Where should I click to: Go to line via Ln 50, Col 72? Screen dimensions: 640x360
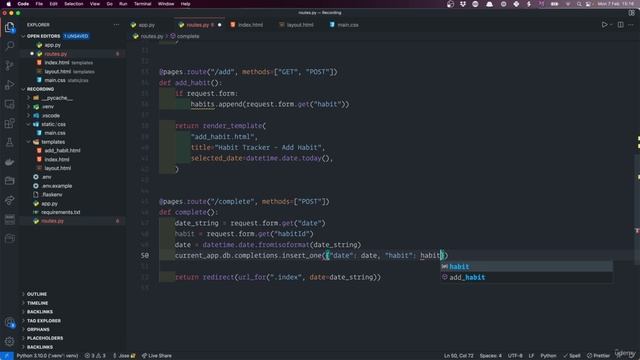tap(459, 356)
